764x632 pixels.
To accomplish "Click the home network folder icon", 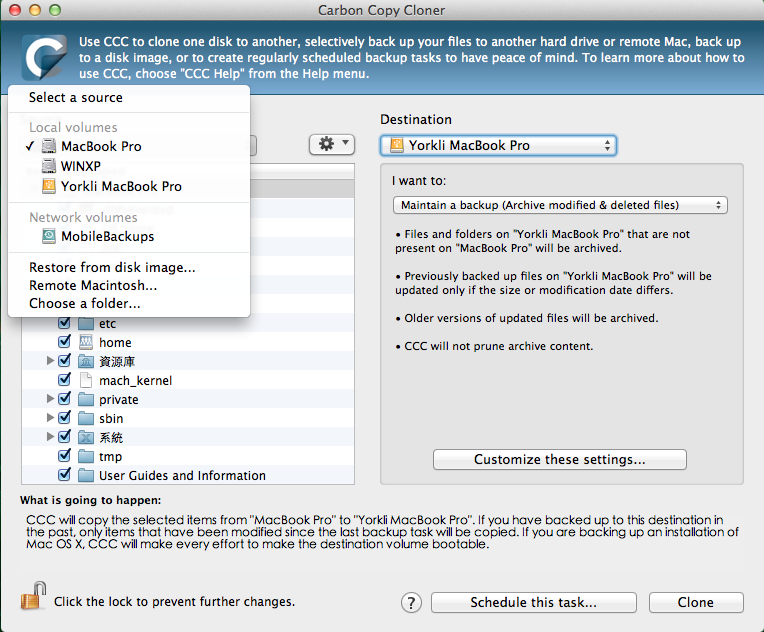I will (x=86, y=342).
